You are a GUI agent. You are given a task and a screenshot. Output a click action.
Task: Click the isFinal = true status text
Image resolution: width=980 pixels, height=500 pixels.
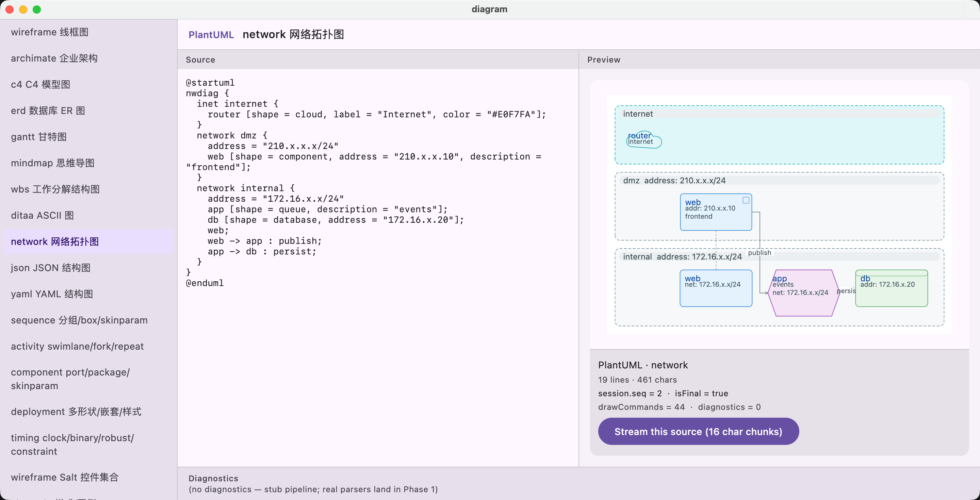pyautogui.click(x=702, y=394)
